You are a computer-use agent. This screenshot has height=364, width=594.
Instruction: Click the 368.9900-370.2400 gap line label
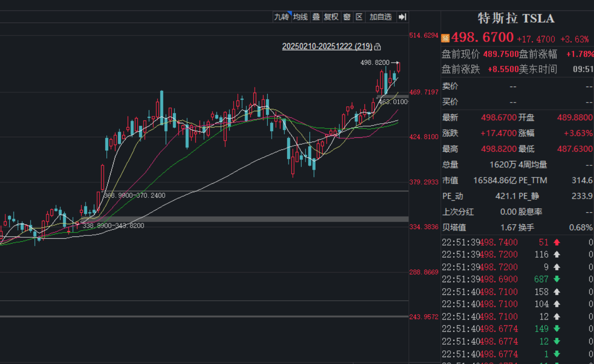point(134,195)
